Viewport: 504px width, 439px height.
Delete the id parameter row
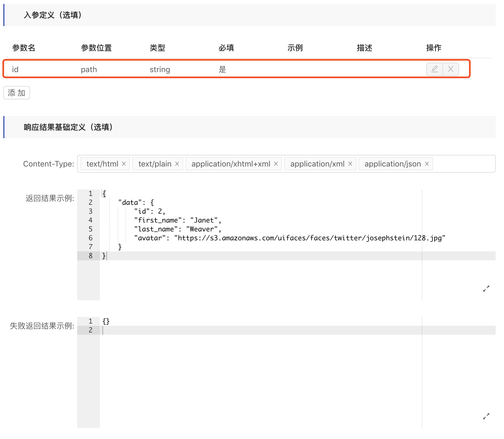[x=451, y=69]
